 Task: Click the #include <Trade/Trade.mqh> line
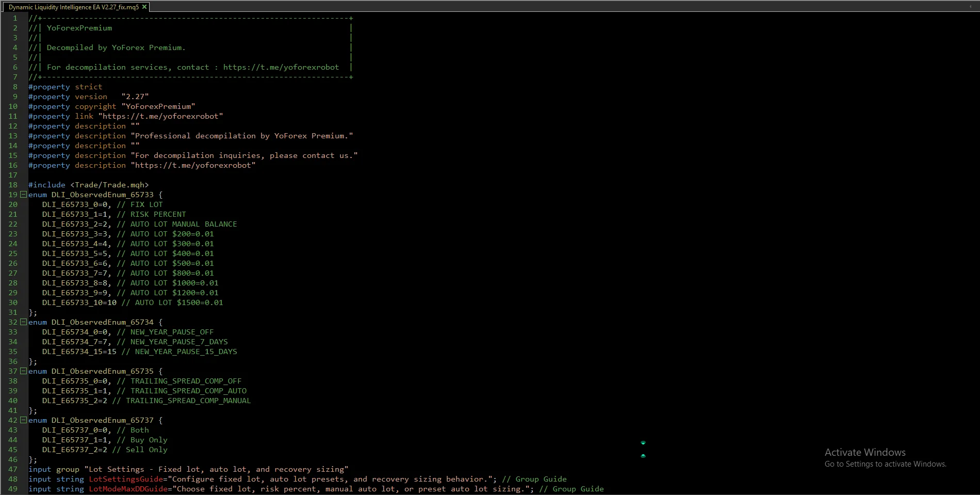tap(89, 185)
